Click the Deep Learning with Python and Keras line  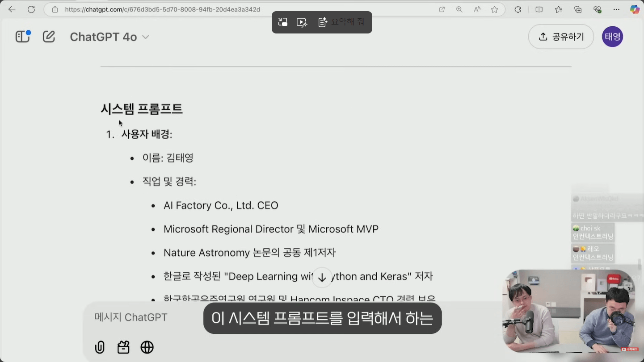coord(298,276)
